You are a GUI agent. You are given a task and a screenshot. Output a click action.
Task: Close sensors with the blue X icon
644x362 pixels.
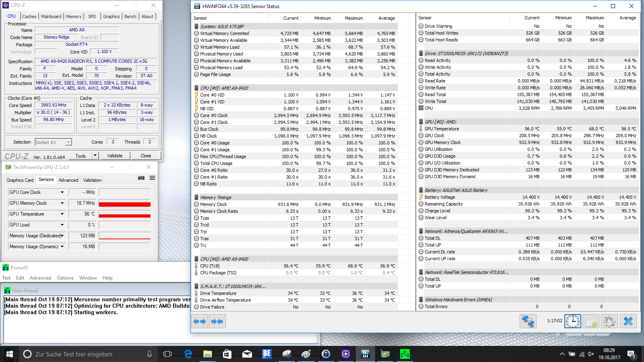coord(628,321)
